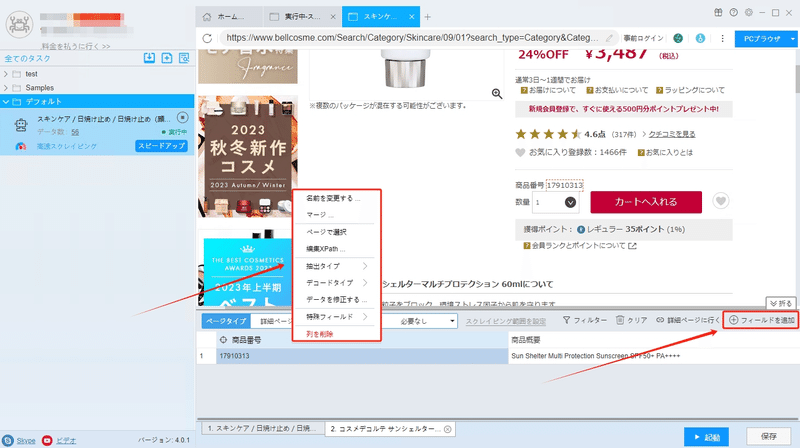Click the カートへ入れる button
800x448 pixels.
646,202
